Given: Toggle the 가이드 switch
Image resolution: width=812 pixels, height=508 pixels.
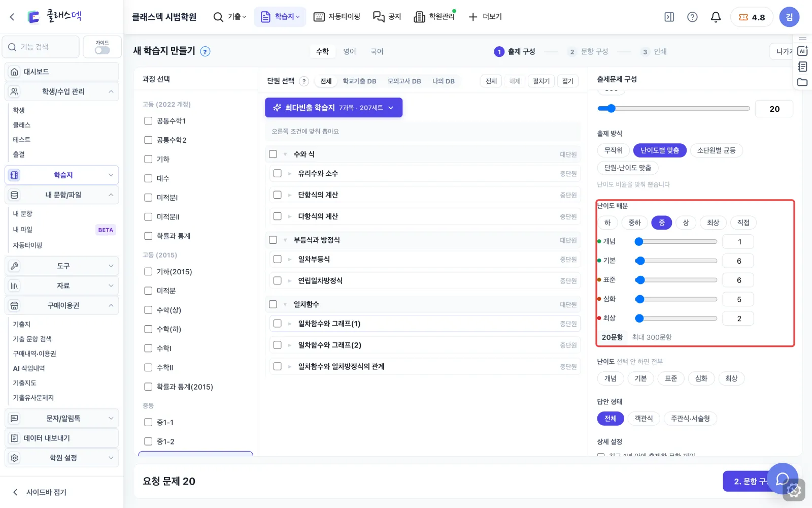Looking at the screenshot, I should [x=102, y=50].
